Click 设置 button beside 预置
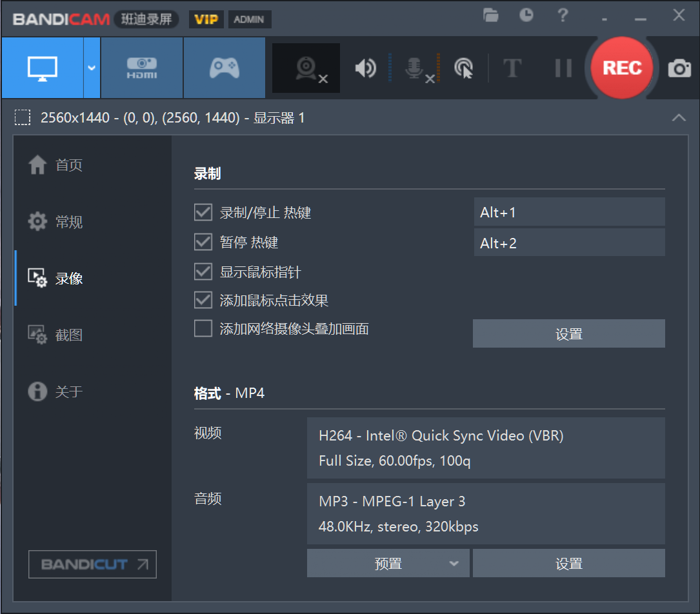 [x=569, y=563]
